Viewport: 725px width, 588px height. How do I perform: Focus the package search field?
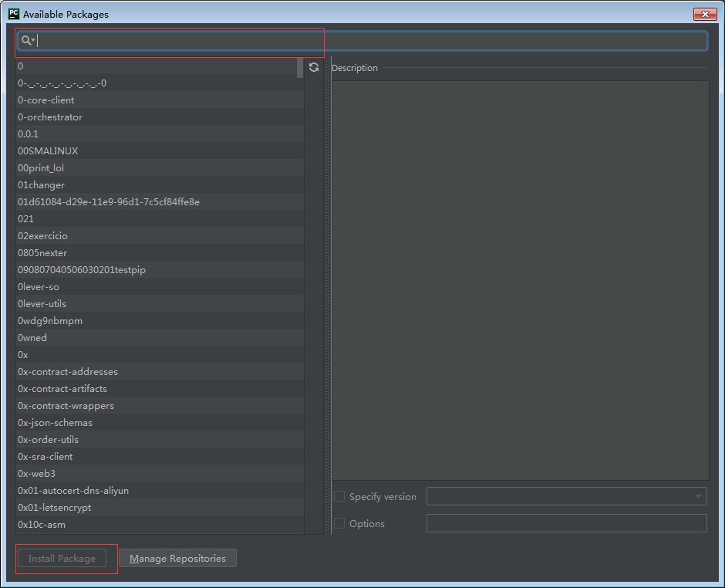pos(362,41)
